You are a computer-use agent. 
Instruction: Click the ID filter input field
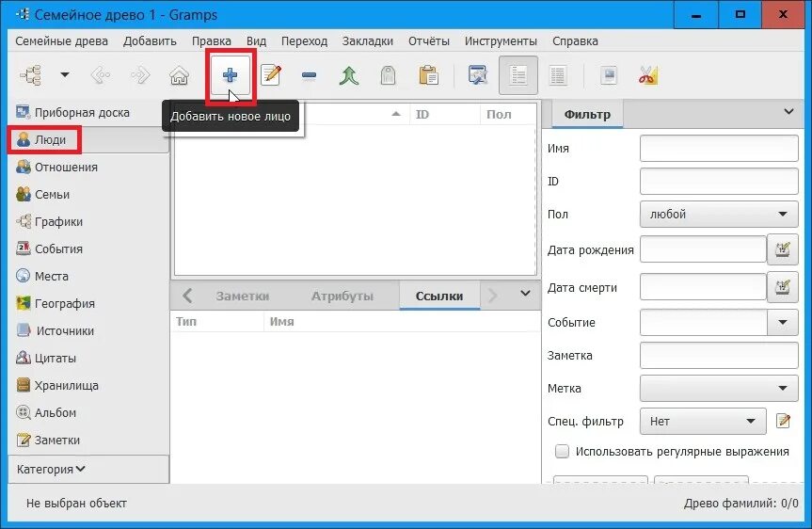(x=719, y=182)
